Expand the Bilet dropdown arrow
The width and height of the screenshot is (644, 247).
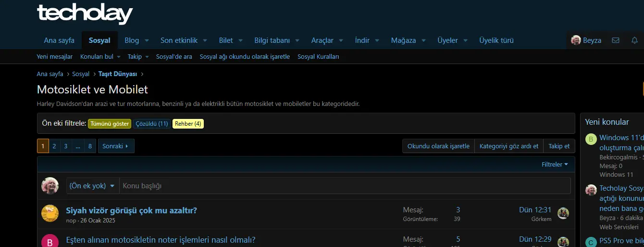tap(240, 40)
